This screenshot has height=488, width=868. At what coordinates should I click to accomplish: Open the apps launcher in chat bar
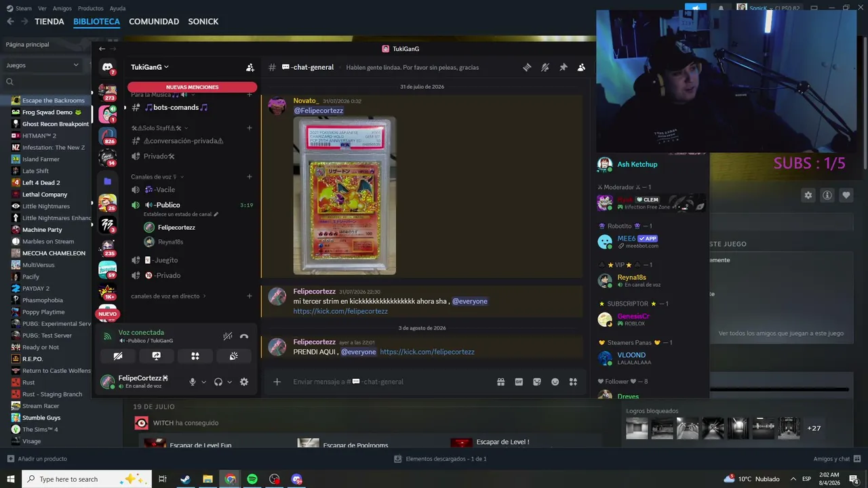pos(573,382)
